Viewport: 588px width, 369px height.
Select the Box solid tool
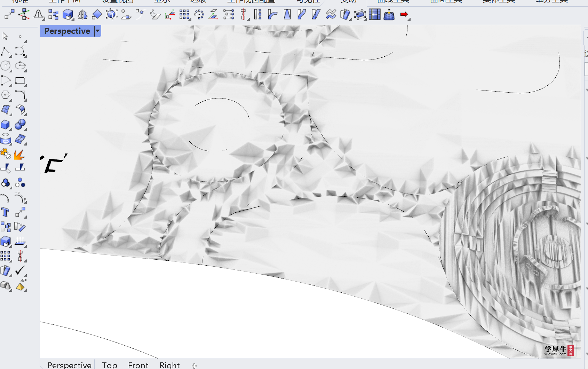pyautogui.click(x=6, y=124)
